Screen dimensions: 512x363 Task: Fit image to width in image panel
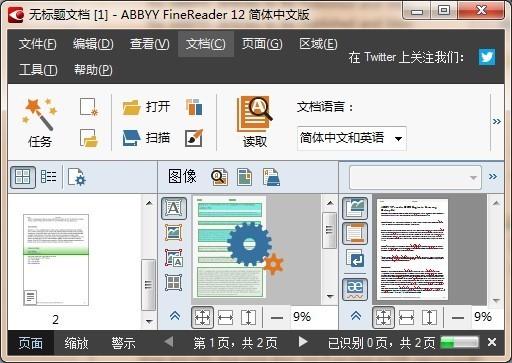coord(225,317)
